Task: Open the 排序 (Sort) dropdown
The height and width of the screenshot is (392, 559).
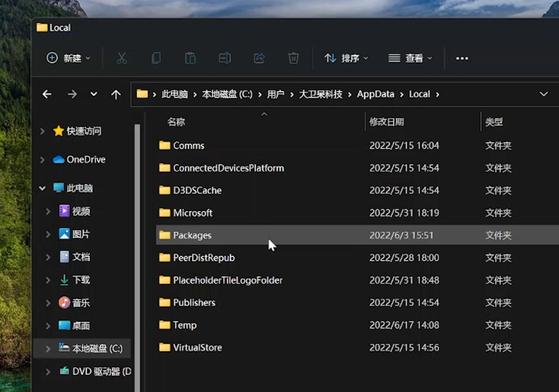Action: (346, 58)
